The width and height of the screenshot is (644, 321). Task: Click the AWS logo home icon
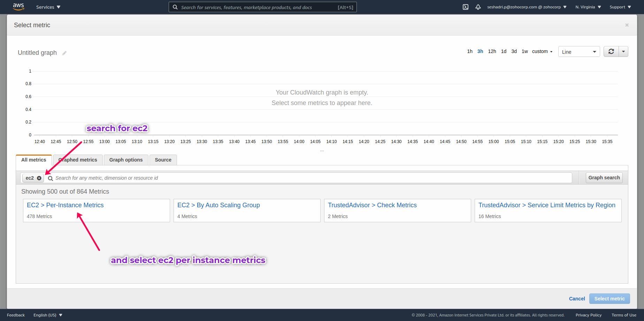[x=18, y=7]
